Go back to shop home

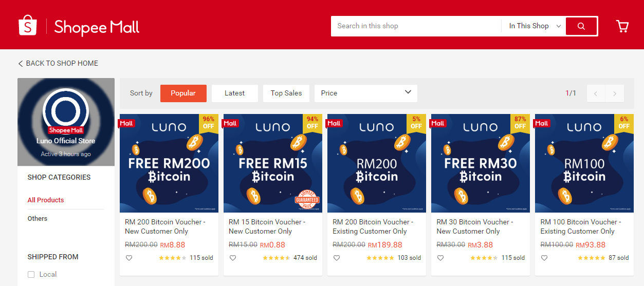58,63
